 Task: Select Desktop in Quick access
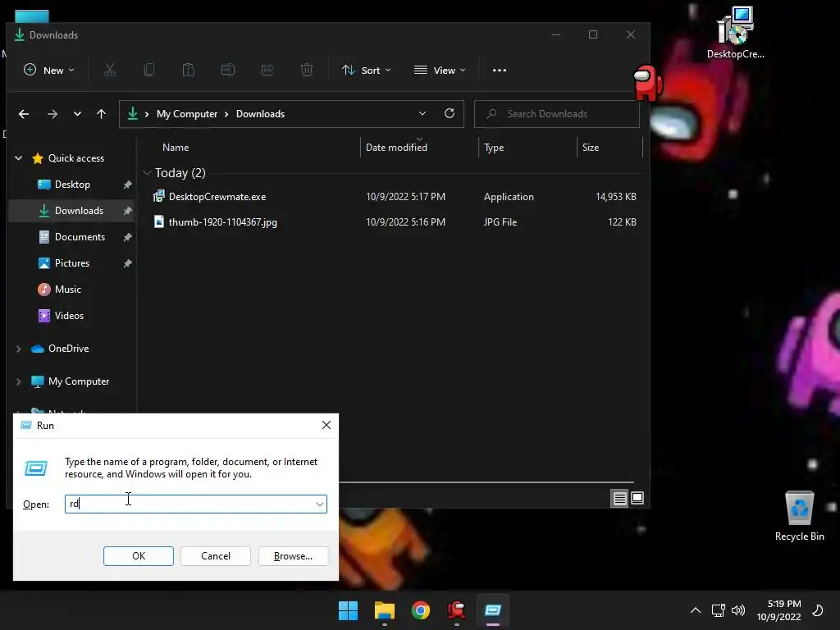[x=72, y=185]
